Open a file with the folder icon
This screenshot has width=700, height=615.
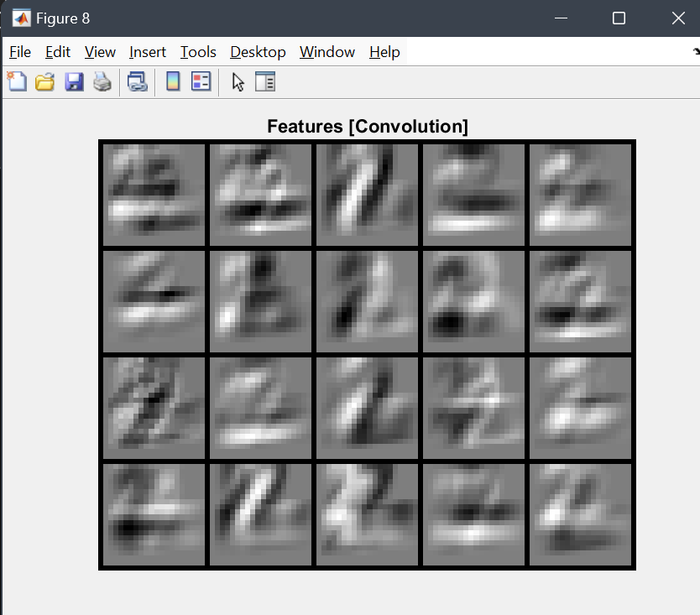44,82
